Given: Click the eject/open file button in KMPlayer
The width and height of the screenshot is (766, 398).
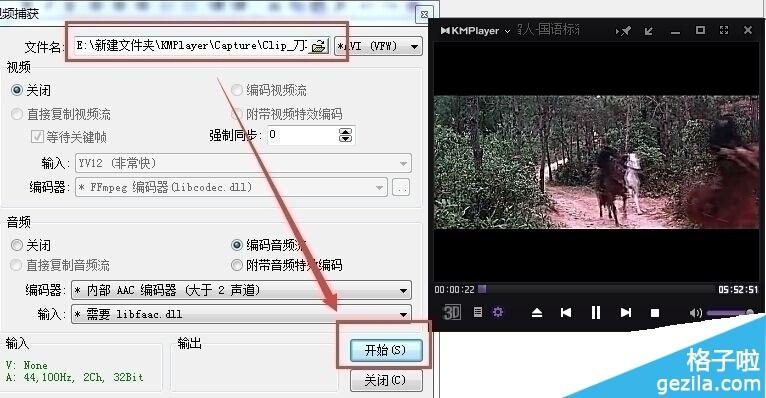Looking at the screenshot, I should tap(537, 313).
